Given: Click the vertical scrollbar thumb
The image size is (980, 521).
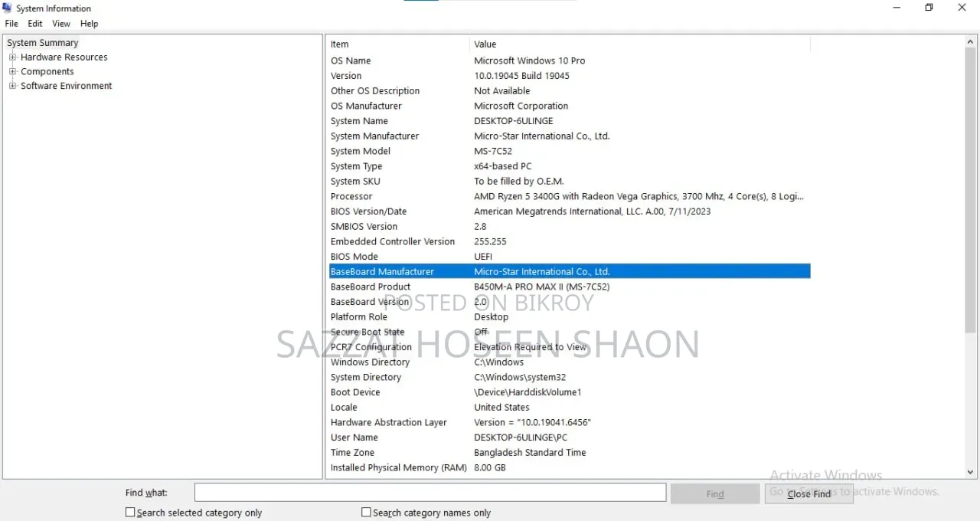Looking at the screenshot, I should coord(971,192).
